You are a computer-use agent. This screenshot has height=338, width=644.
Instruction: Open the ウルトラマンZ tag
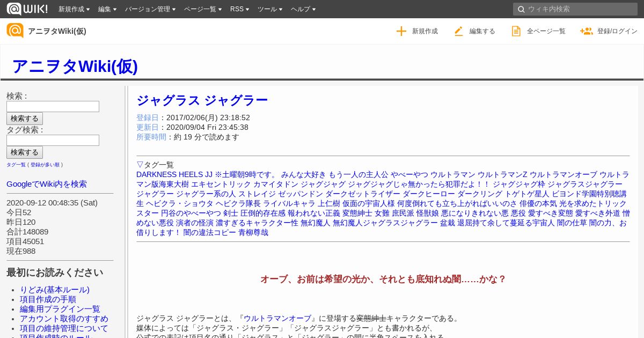pyautogui.click(x=502, y=174)
